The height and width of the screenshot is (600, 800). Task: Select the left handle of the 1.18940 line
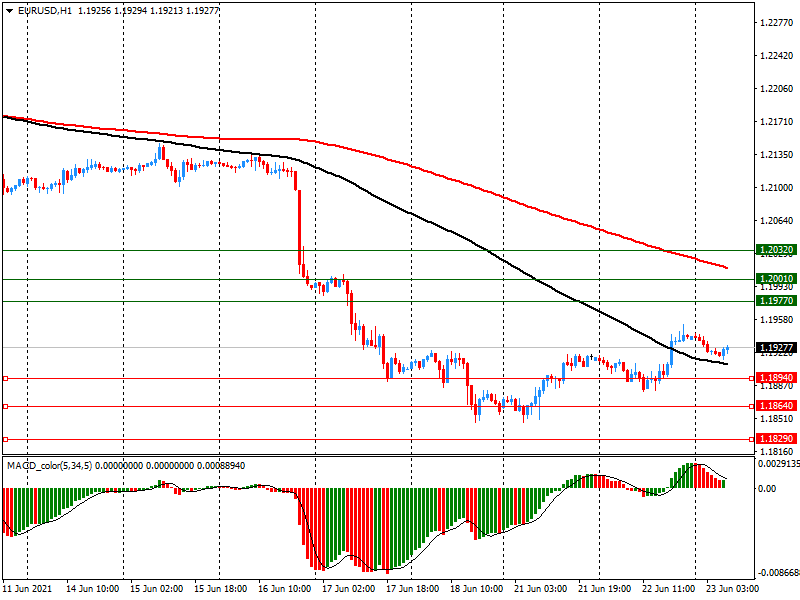click(x=6, y=379)
